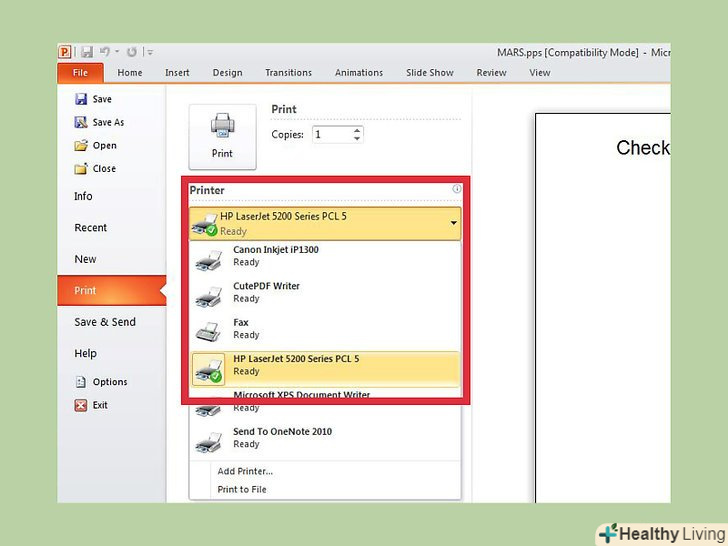Choose Canon Inkjet iP1300 printer
728x546 pixels.
[x=325, y=259]
